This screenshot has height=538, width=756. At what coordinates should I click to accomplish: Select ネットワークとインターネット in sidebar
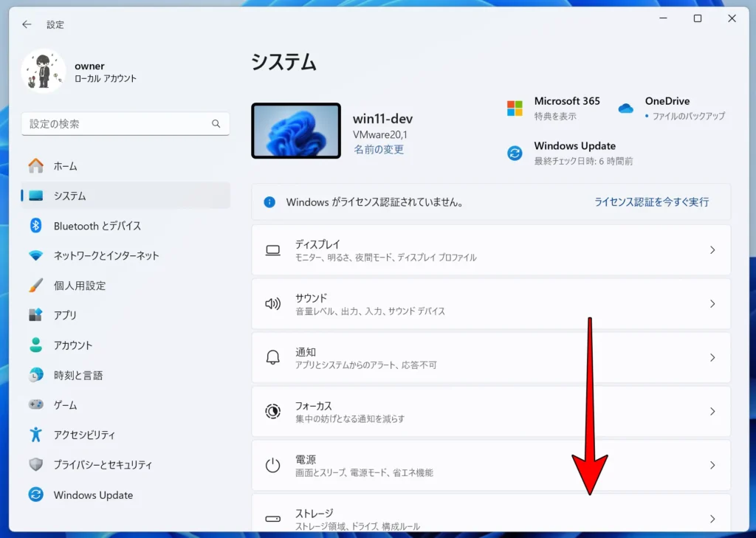(x=106, y=255)
